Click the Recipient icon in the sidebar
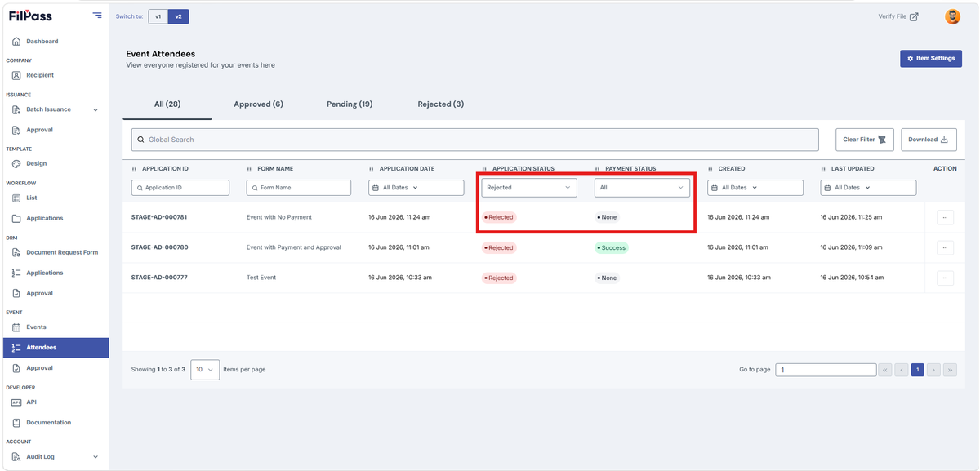 [16, 75]
